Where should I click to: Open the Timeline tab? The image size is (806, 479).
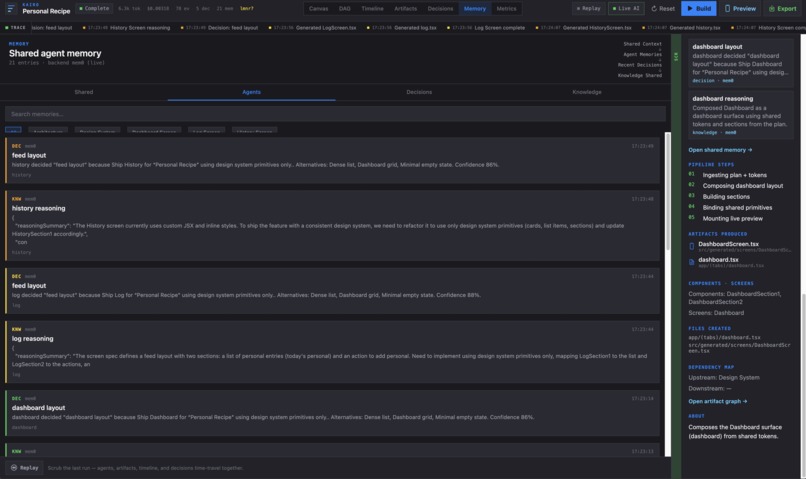tap(372, 8)
